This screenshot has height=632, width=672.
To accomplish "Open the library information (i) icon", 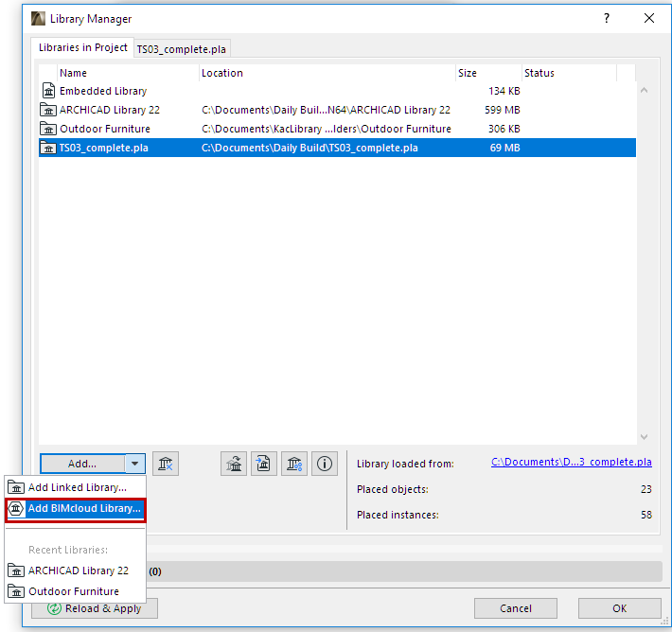I will (325, 464).
